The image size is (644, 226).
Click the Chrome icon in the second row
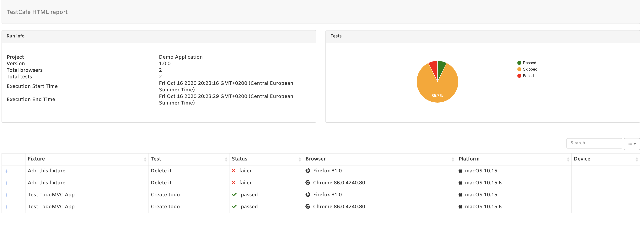click(308, 183)
